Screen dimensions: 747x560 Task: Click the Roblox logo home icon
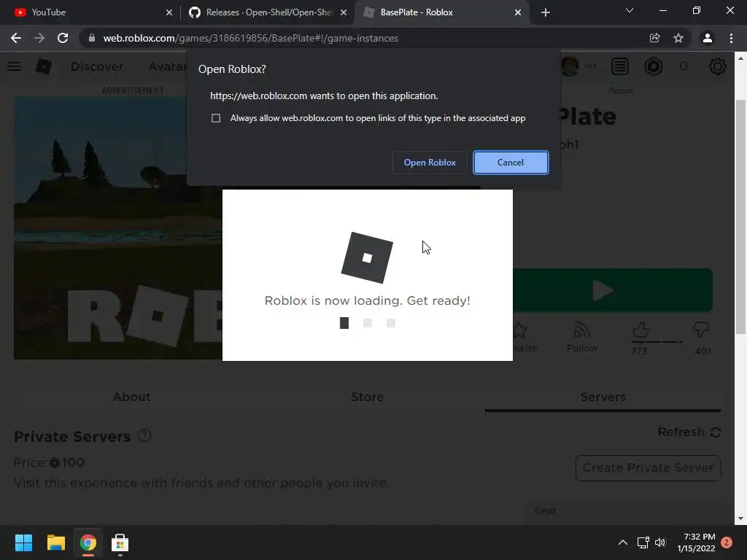(x=43, y=66)
